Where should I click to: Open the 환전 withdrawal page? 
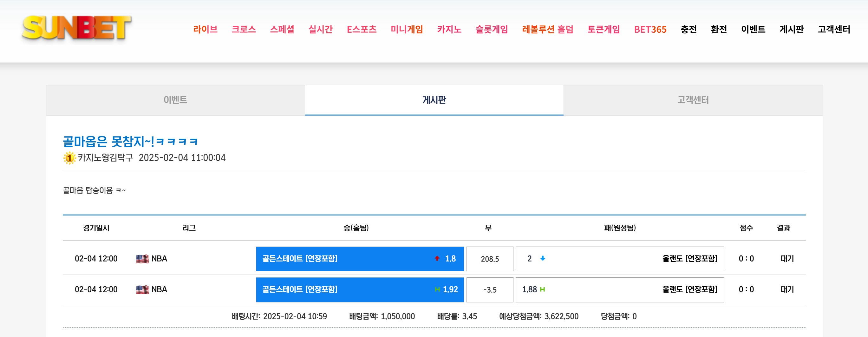[x=718, y=30]
